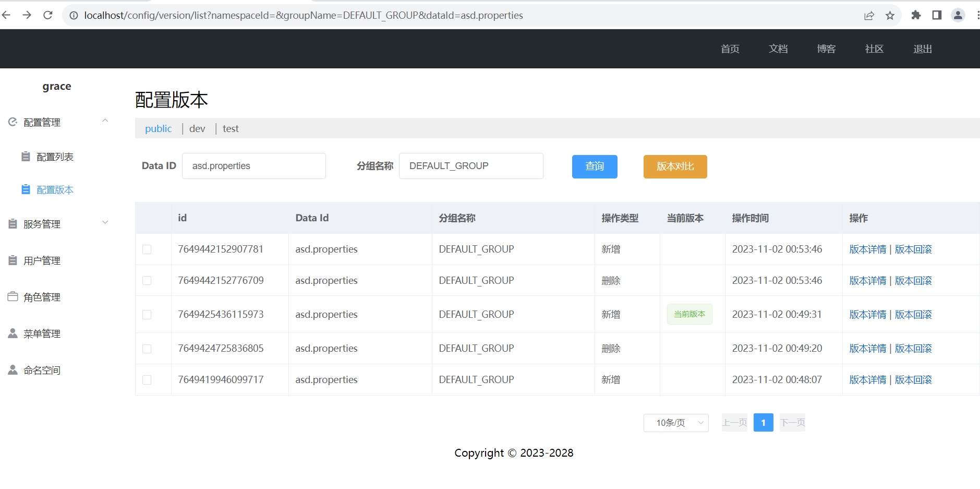
Task: Switch to the dev namespace tab
Action: [197, 128]
